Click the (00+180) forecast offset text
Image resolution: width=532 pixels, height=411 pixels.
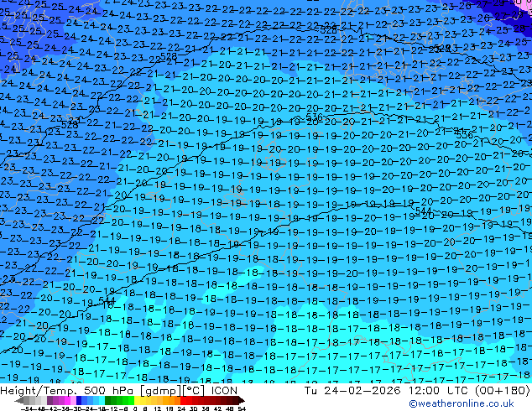[502, 391]
